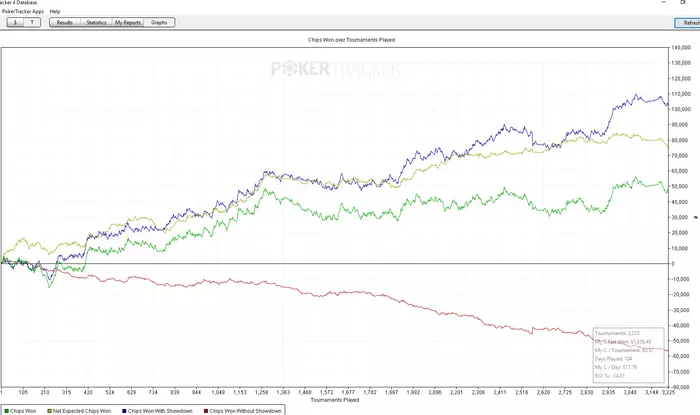Select the 'Chips Won' legend label
This screenshot has width=700, height=415.
[x=23, y=411]
